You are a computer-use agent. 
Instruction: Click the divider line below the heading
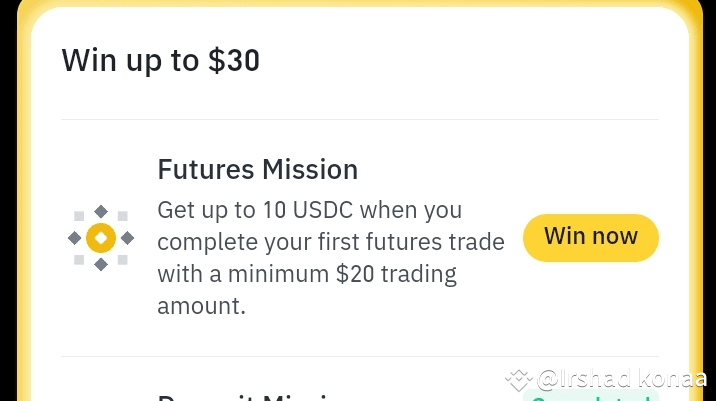click(x=360, y=120)
